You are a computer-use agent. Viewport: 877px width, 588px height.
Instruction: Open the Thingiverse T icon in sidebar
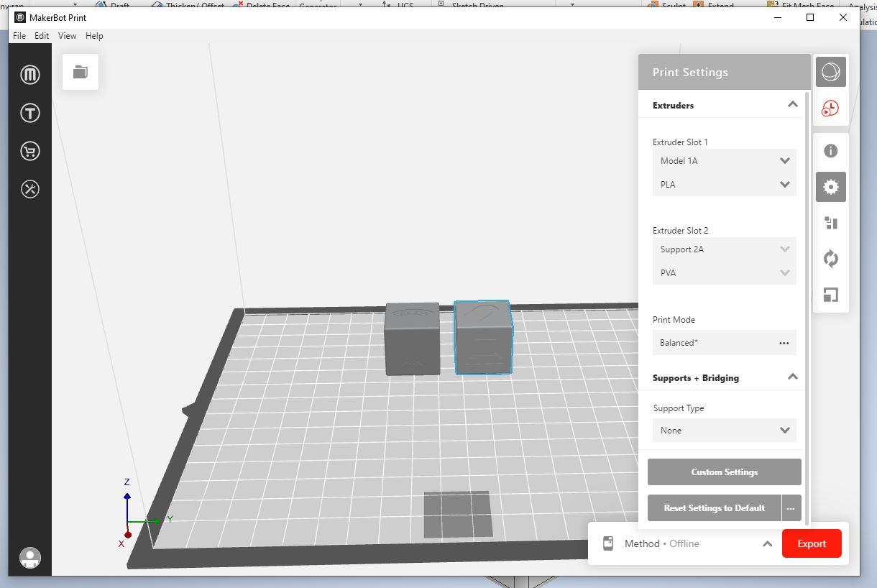(30, 113)
